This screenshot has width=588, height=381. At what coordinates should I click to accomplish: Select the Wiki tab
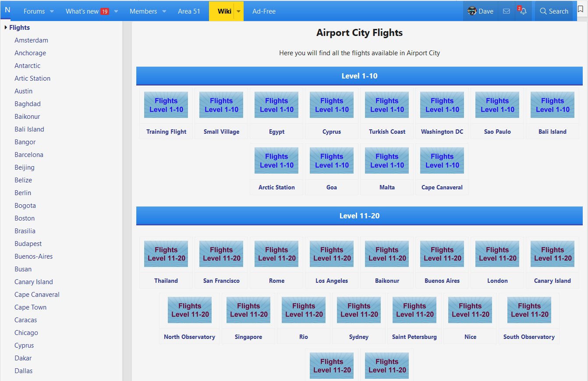[224, 11]
